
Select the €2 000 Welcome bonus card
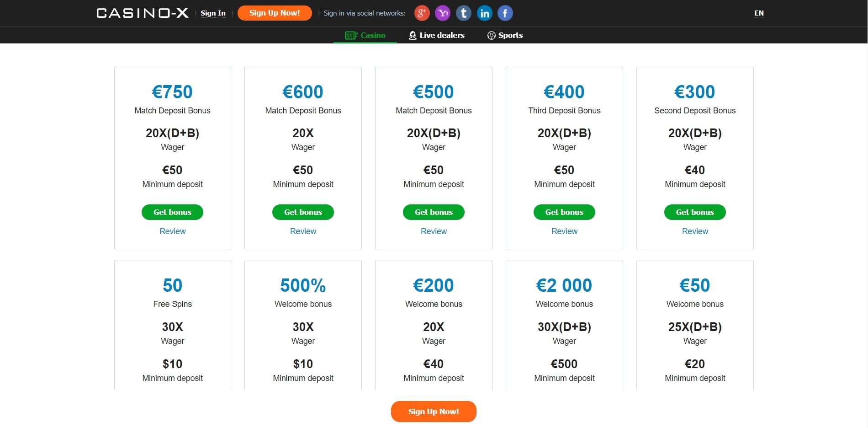564,326
